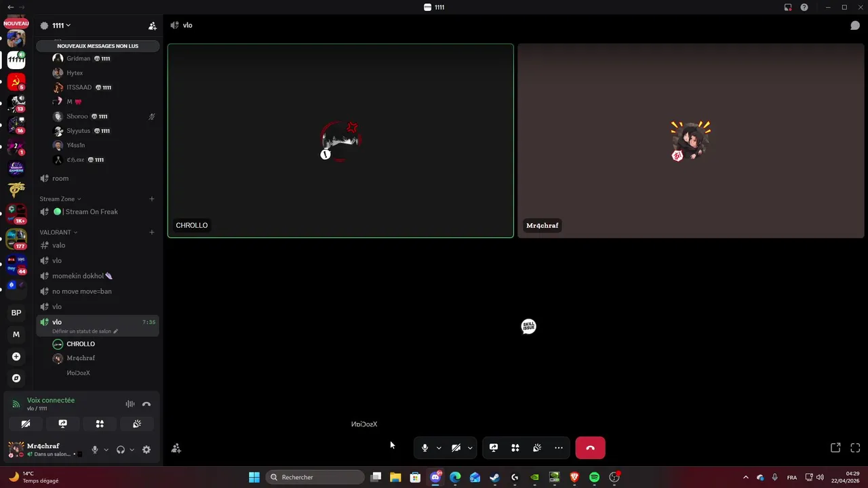Screen dimensions: 868x488
Task: Mute microphone in user panel
Action: pyautogui.click(x=95, y=449)
